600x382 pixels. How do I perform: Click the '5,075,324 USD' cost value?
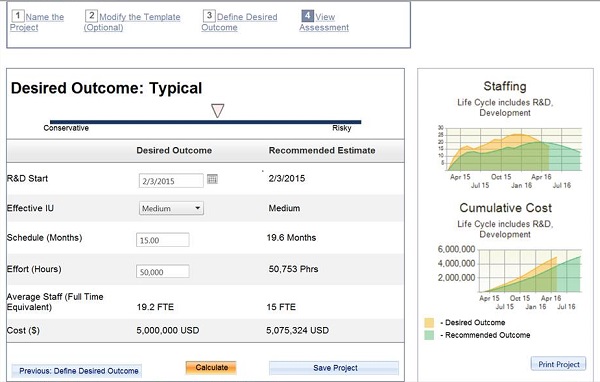(x=297, y=330)
